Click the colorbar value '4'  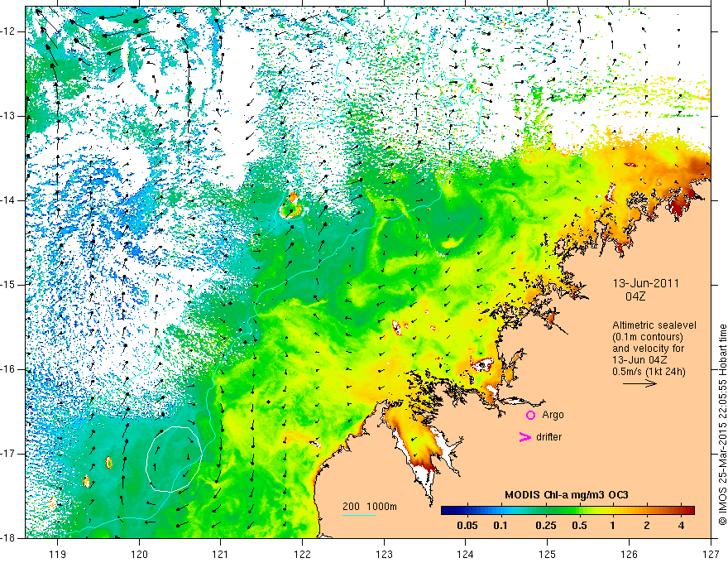(681, 526)
